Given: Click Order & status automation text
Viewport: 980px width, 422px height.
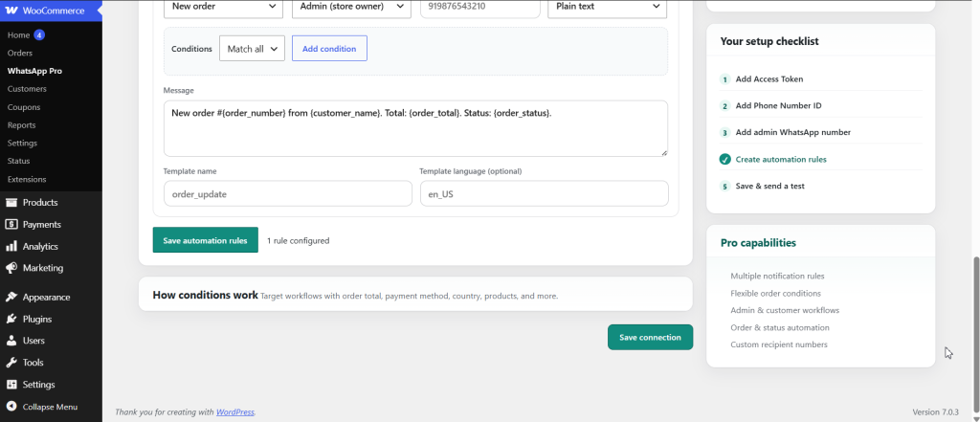Looking at the screenshot, I should coord(779,327).
